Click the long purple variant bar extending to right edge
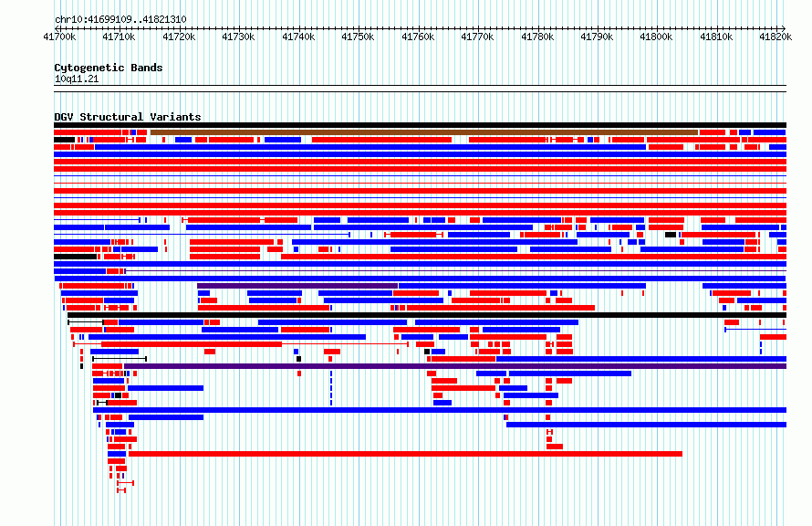Screen dimensions: 812x526 [x=455, y=366]
